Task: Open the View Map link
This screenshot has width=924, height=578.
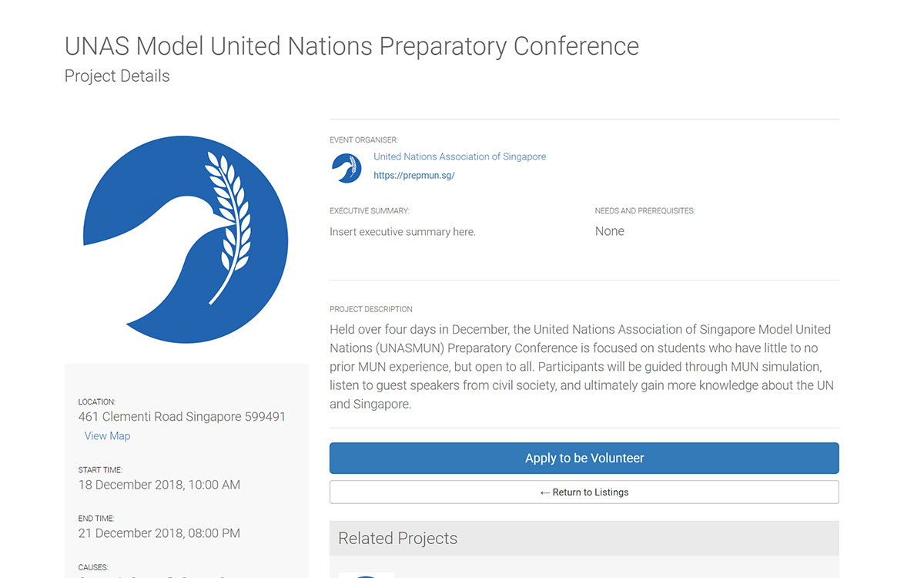Action: (107, 436)
